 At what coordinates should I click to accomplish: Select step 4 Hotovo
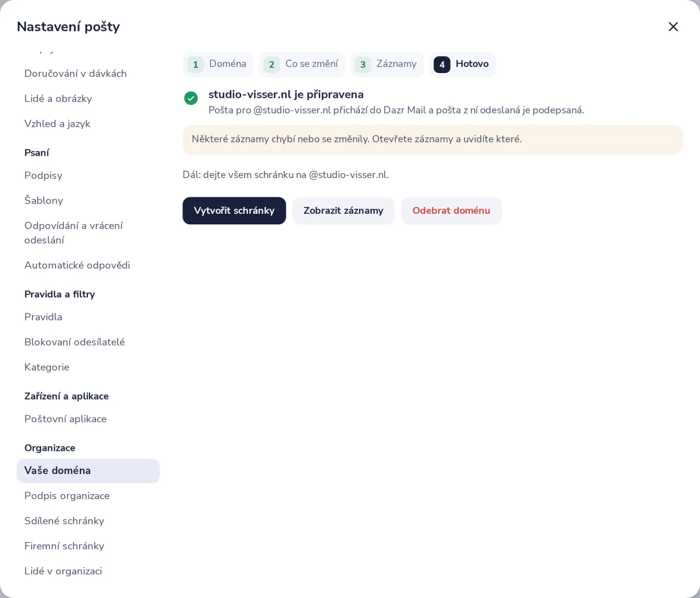pos(462,64)
